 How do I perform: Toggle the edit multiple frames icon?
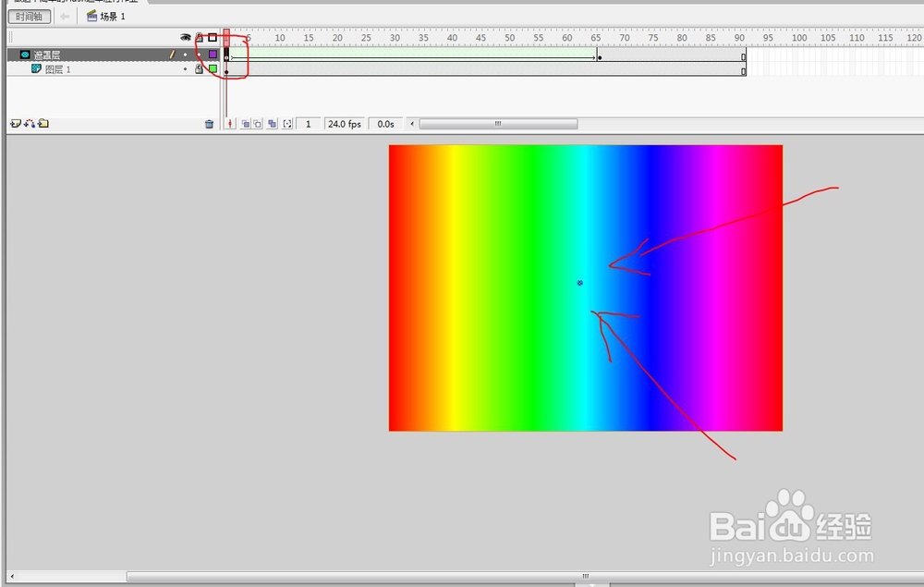272,124
